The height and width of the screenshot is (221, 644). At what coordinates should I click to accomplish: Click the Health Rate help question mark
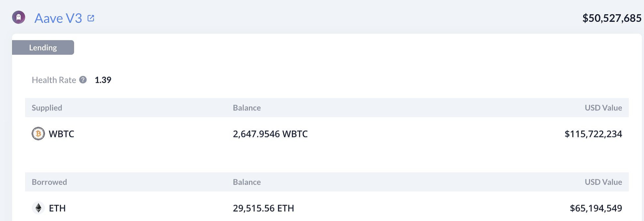coord(83,80)
